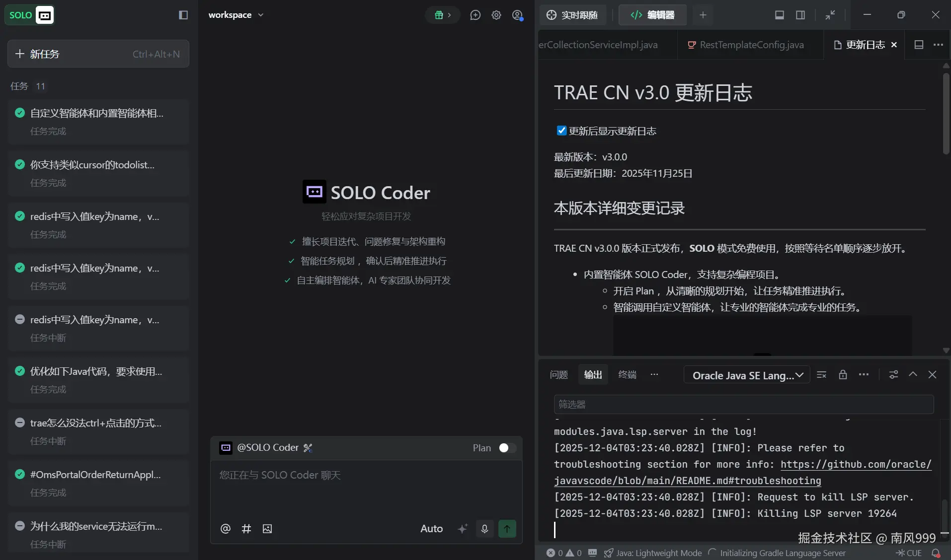Click the # context reference icon
The image size is (951, 560).
(x=246, y=529)
